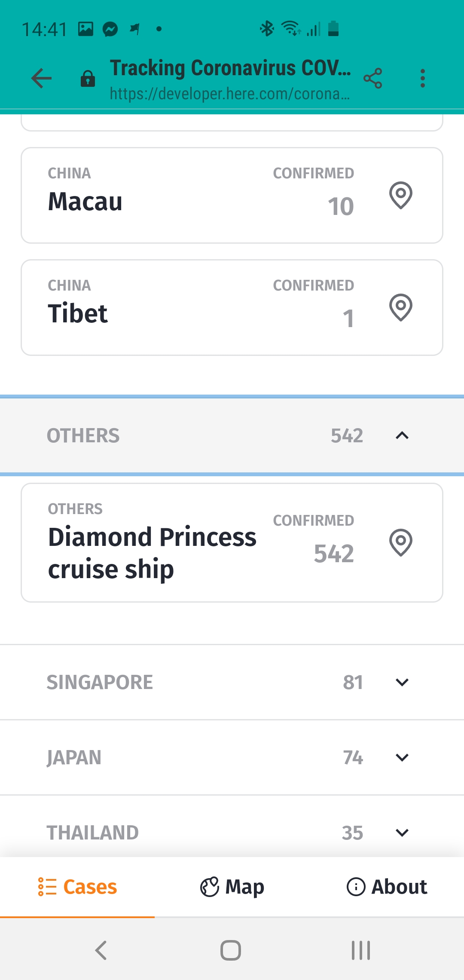Show Diamond Princess cruise ship on map

(x=401, y=542)
